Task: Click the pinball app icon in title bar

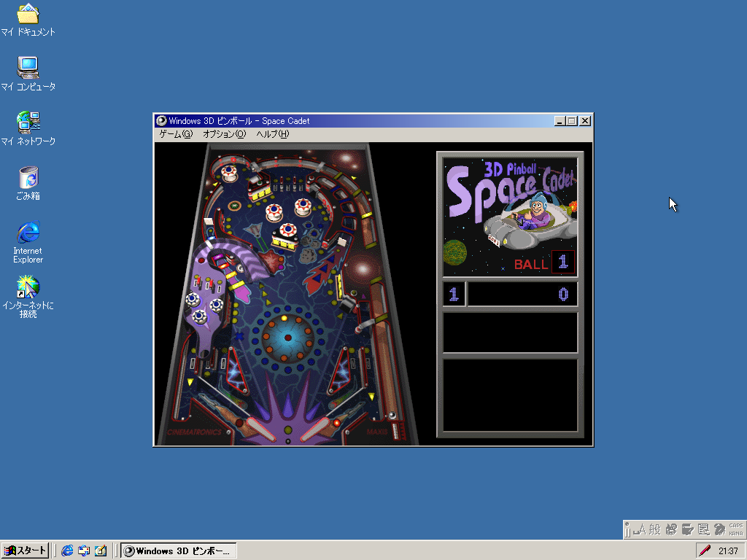Action: (x=161, y=121)
